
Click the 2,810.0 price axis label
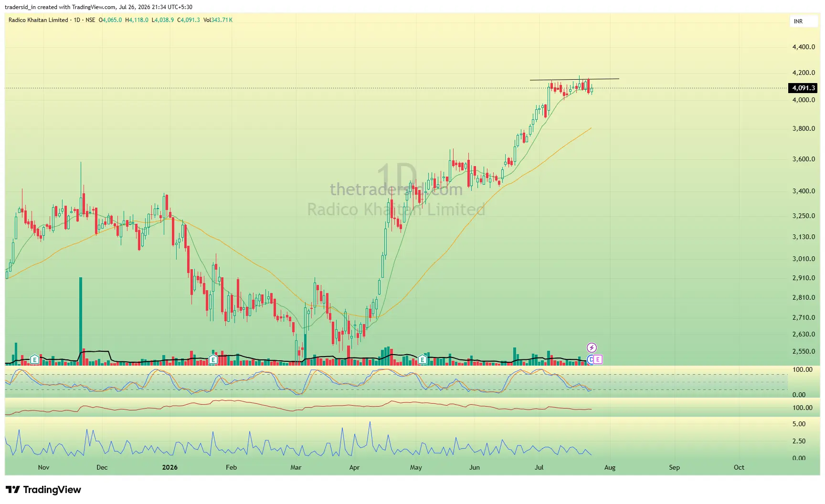[804, 297]
